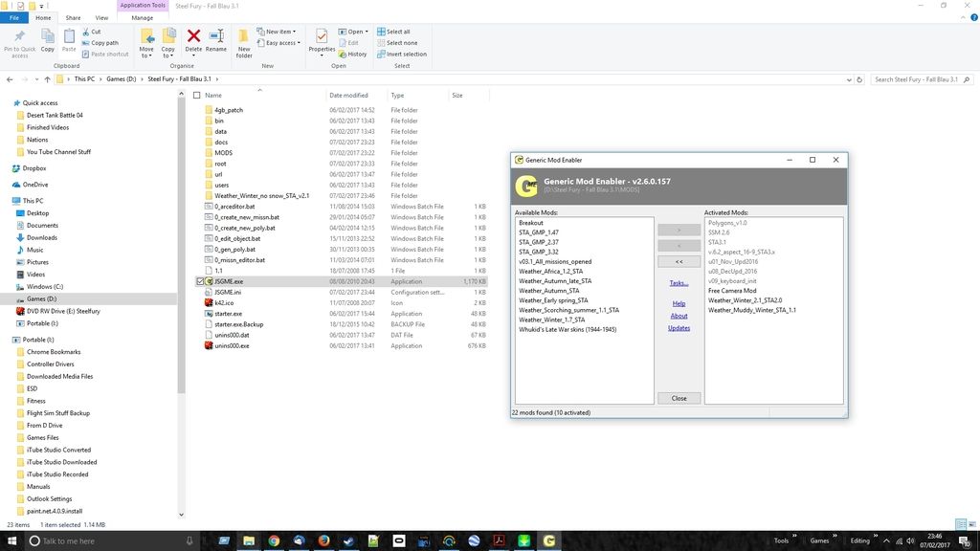Click the Tasks... link in Mod Enabler
This screenshot has width=980, height=551.
point(679,283)
